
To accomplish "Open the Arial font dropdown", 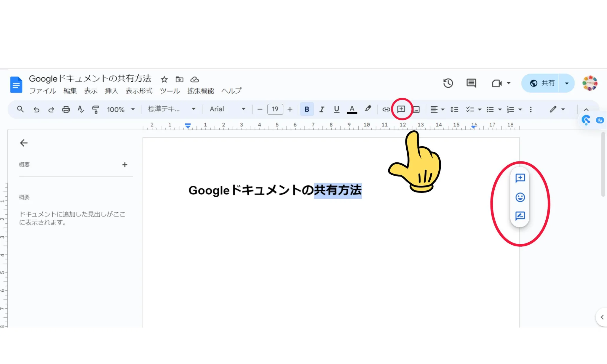I will pyautogui.click(x=228, y=109).
